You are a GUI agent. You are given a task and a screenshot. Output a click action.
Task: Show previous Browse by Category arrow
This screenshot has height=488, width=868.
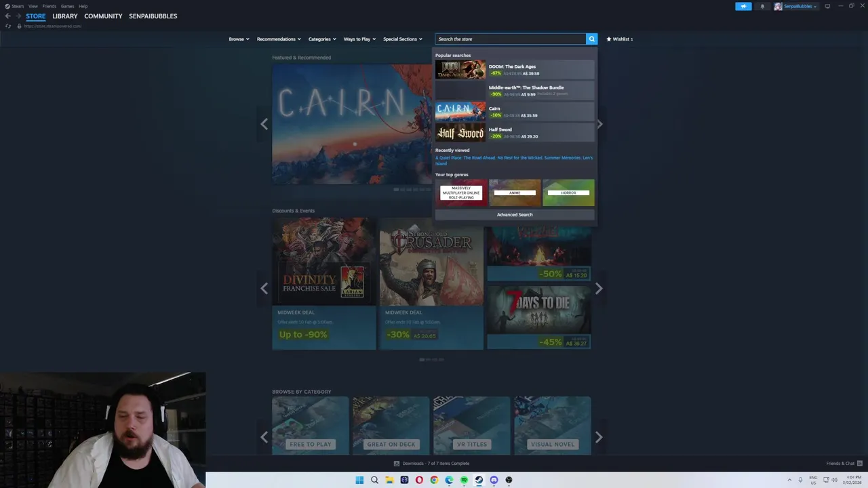point(264,437)
